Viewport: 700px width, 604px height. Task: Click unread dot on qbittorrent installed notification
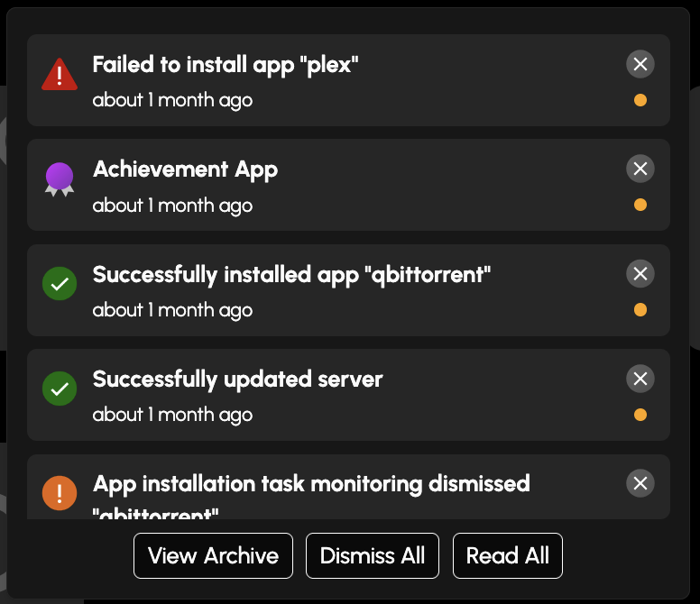[x=640, y=310]
